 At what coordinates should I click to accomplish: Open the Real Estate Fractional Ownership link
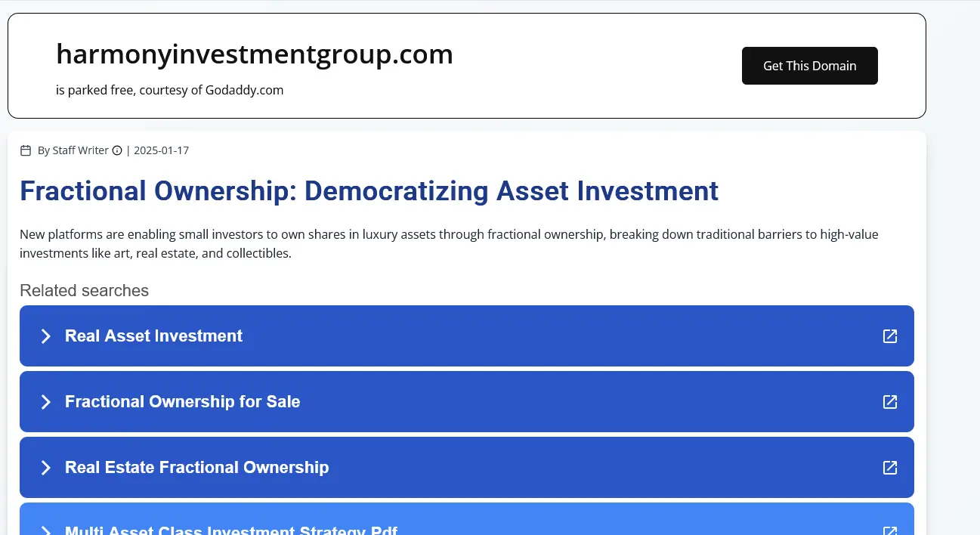tap(196, 468)
